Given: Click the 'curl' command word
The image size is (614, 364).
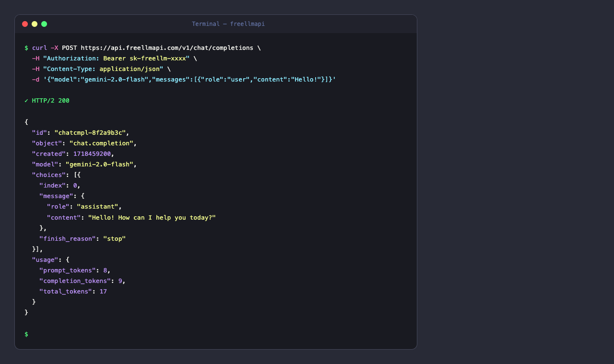Looking at the screenshot, I should (x=39, y=48).
